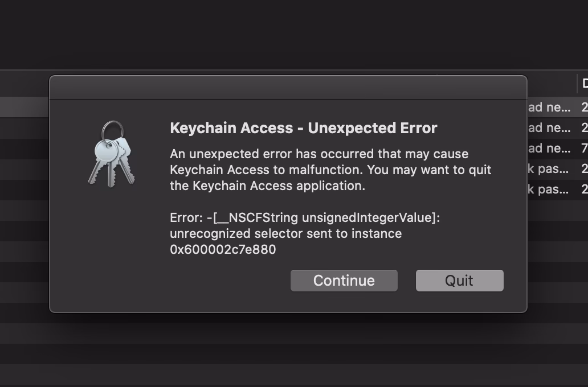Click the instance address 0x600002c7e880
The height and width of the screenshot is (387, 588).
point(223,249)
